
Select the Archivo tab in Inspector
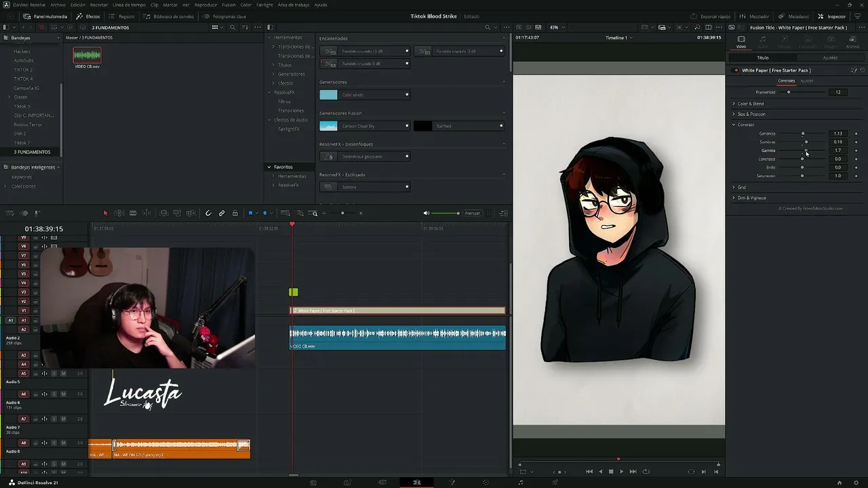pos(852,42)
